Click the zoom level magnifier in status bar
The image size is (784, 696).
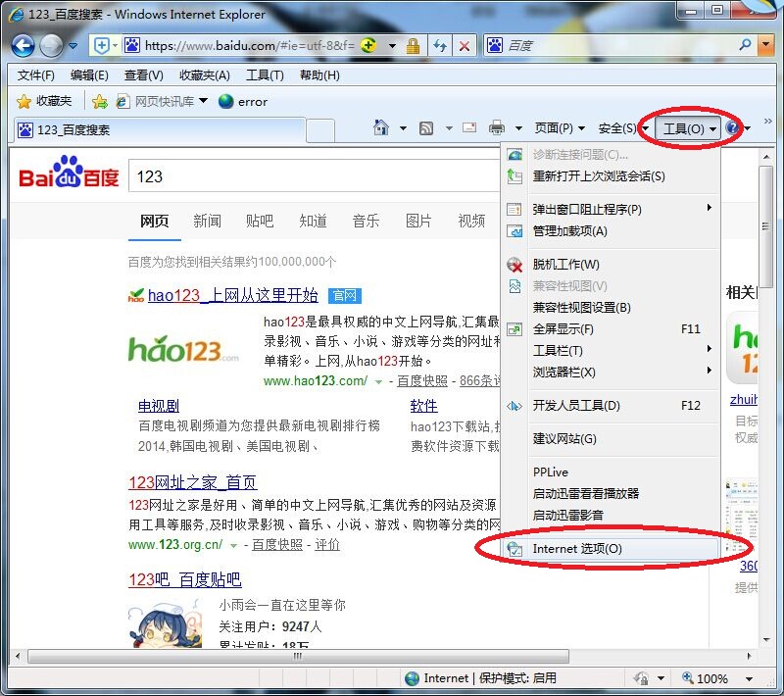[688, 677]
